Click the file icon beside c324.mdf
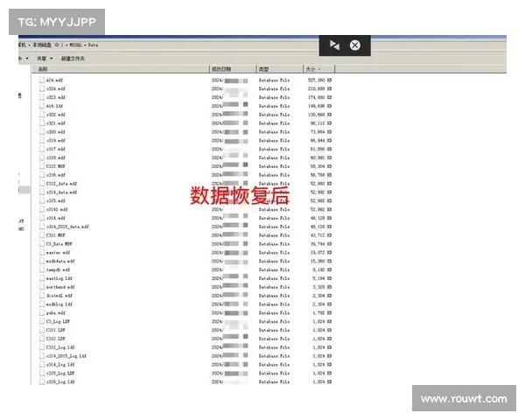Image resolution: width=525 pixels, height=420 pixels. point(42,88)
